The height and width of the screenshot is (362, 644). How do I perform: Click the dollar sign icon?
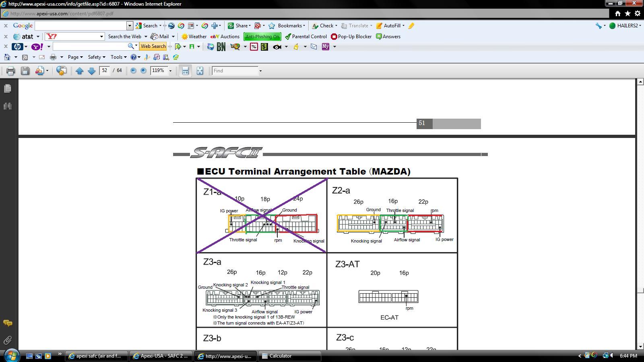tap(264, 47)
